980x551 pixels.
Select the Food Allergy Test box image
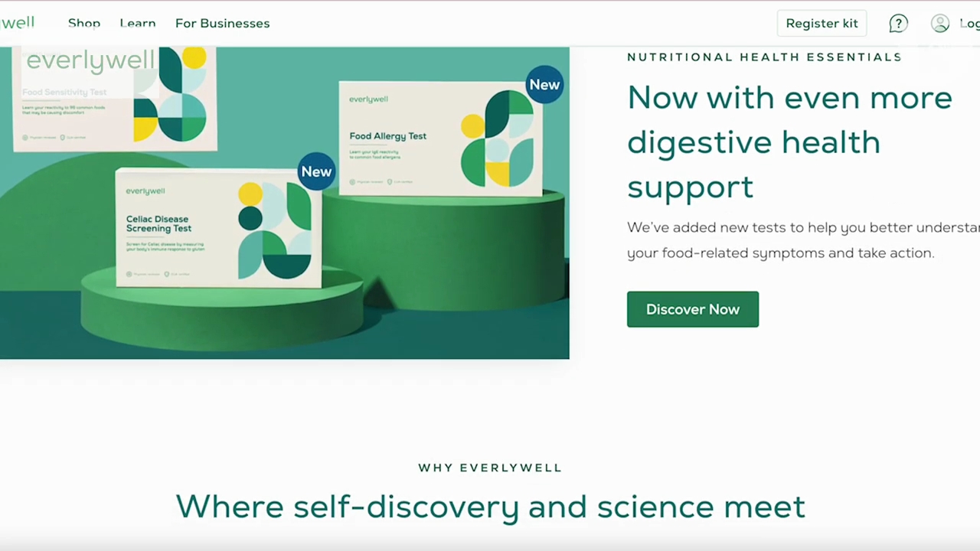click(440, 139)
